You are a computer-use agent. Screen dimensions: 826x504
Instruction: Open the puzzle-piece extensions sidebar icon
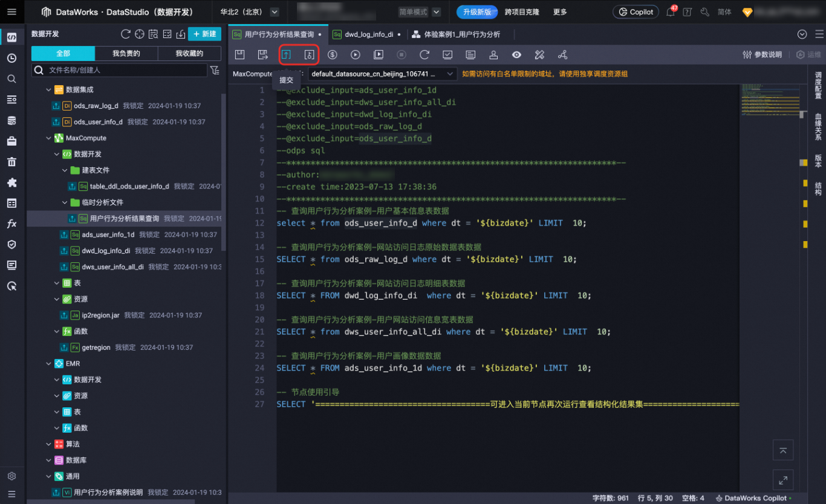click(x=11, y=183)
